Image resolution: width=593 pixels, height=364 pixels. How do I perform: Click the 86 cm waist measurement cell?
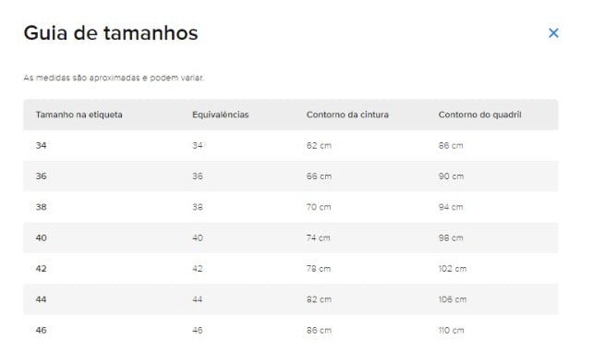(319, 331)
